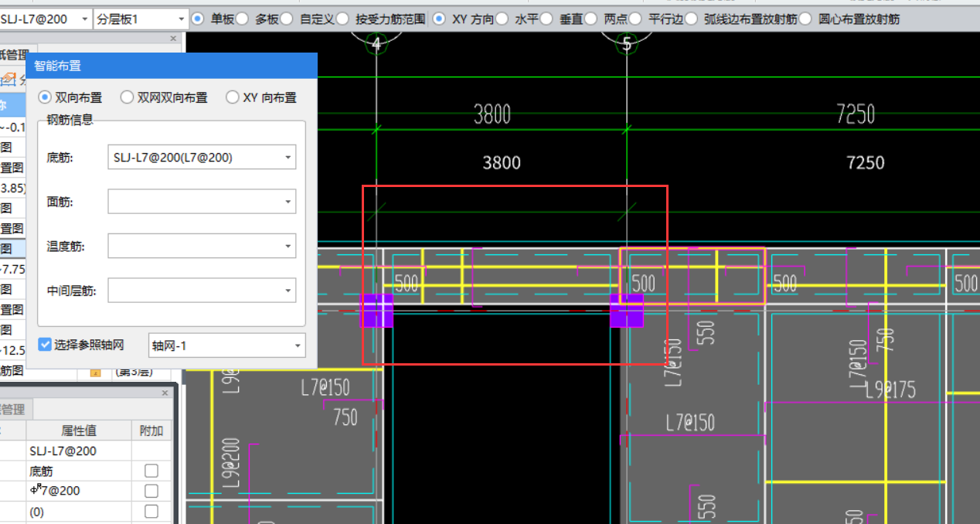
Task: Select the 两点 radio option
Action: coord(591,19)
